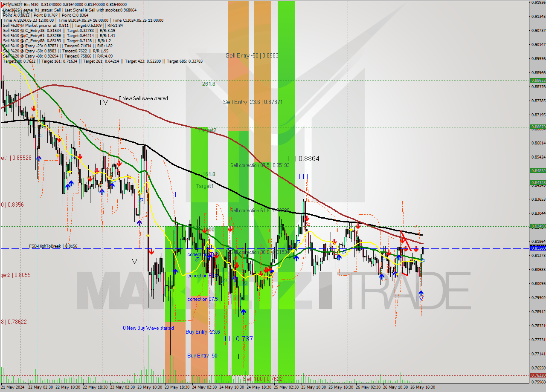The width and height of the screenshot is (546, 392).
Task: Click the '24 May 10:30' time axis label
Action: pos(232,387)
